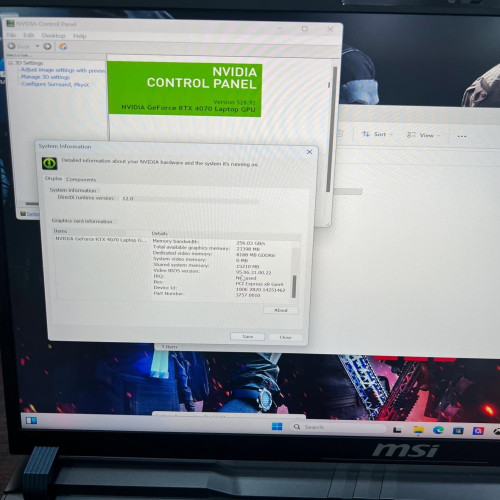Click the Save button

tap(248, 337)
